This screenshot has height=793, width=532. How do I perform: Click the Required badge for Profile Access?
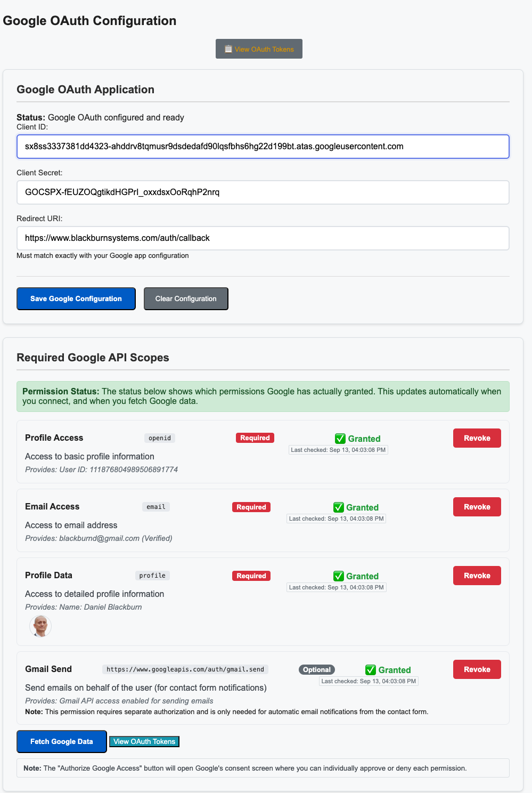(x=255, y=438)
